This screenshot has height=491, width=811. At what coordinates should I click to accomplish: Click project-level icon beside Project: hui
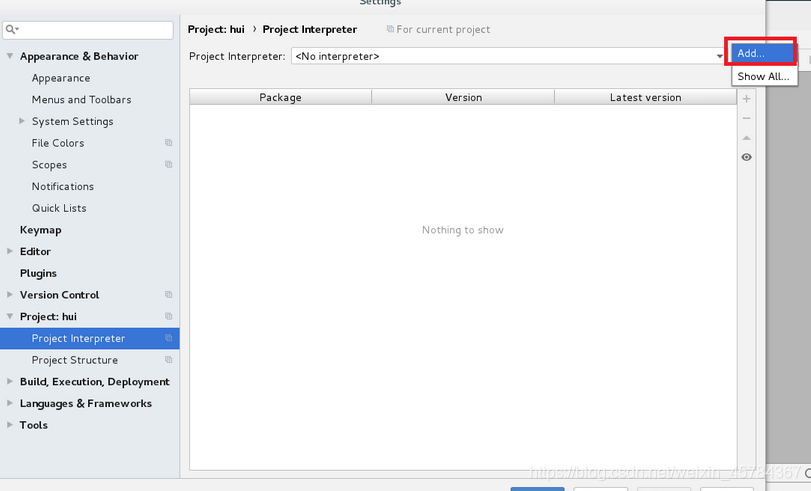[169, 316]
